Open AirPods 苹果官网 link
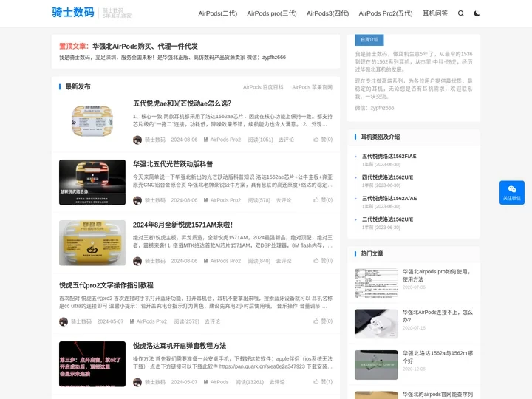 (x=312, y=87)
